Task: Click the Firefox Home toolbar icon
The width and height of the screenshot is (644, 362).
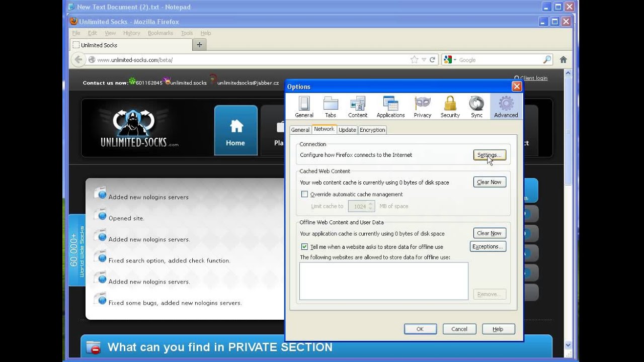Action: coord(563,59)
